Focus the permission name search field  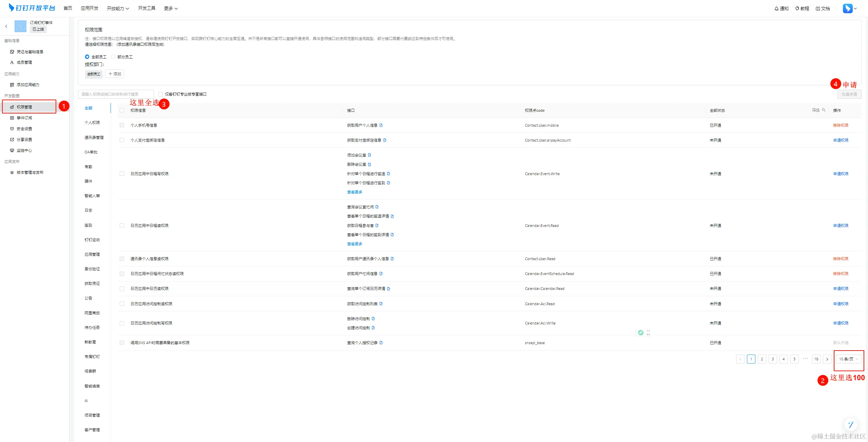point(115,94)
